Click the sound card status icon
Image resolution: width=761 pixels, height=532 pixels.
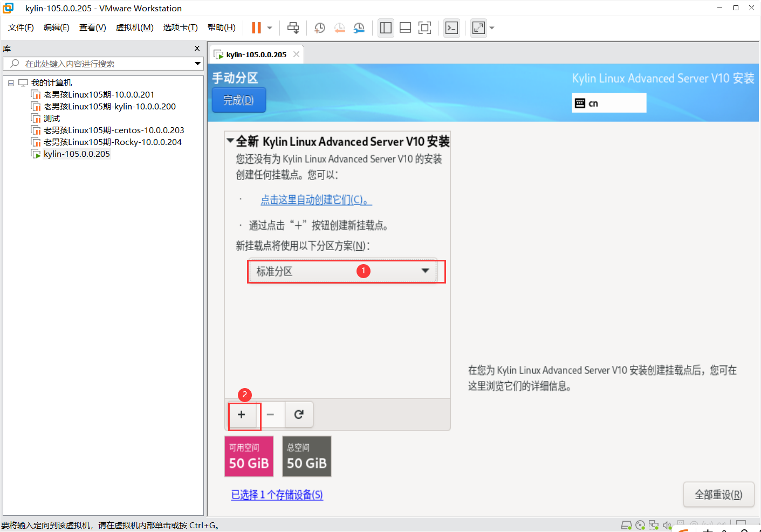point(667,525)
